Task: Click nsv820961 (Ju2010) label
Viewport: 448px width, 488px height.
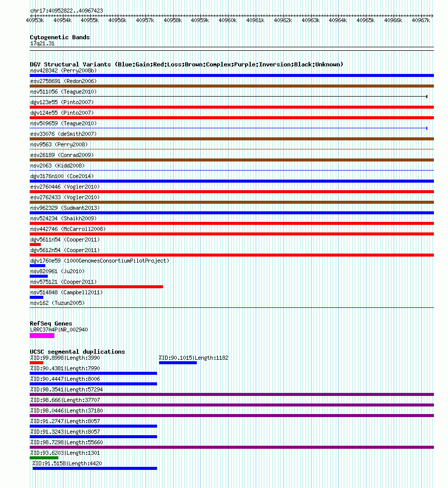Action: coord(57,272)
